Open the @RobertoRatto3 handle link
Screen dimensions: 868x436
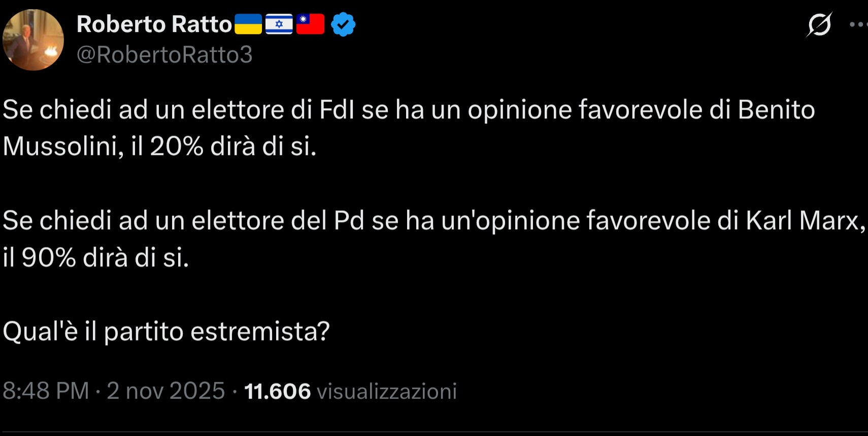pos(164,55)
